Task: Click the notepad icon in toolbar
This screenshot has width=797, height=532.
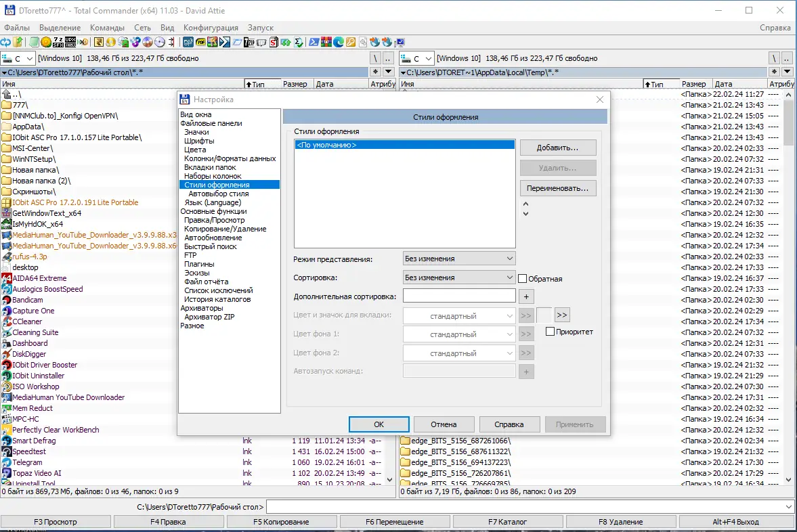Action: [x=34, y=42]
